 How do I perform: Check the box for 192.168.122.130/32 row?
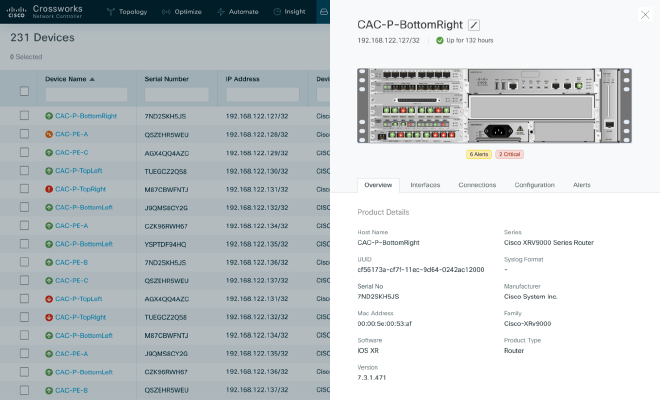click(24, 171)
